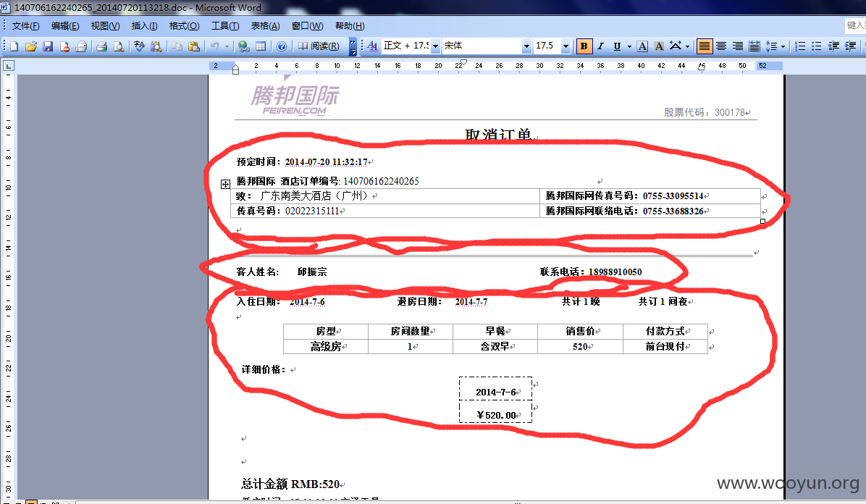The image size is (866, 504).
Task: Open the 编辑(E) menu
Action: [65, 26]
